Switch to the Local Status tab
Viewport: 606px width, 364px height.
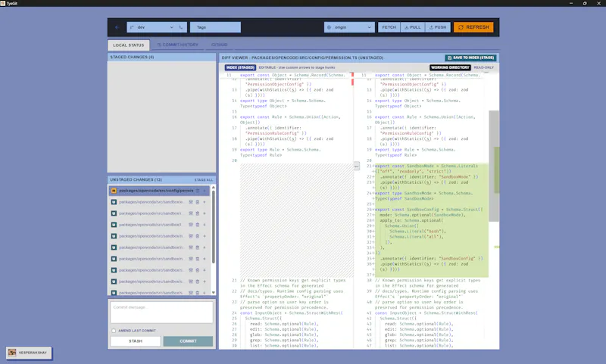click(129, 45)
